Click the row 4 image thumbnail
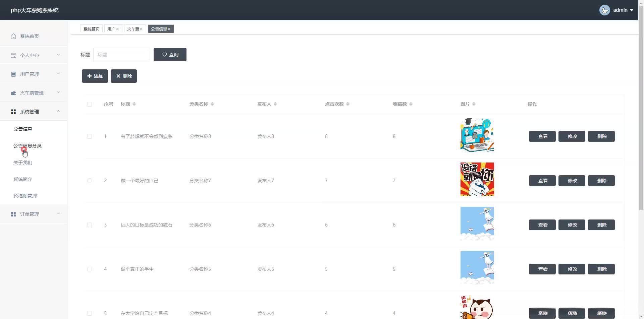Image resolution: width=644 pixels, height=319 pixels. click(x=477, y=268)
